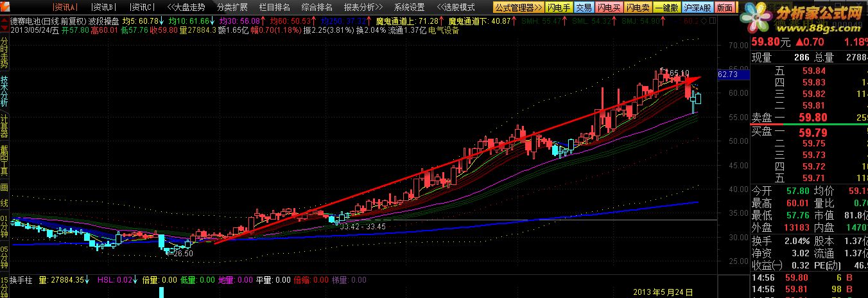This screenshot has width=868, height=298.
Task: Switch to 技术分析 sidebar tab
Action: (4, 92)
